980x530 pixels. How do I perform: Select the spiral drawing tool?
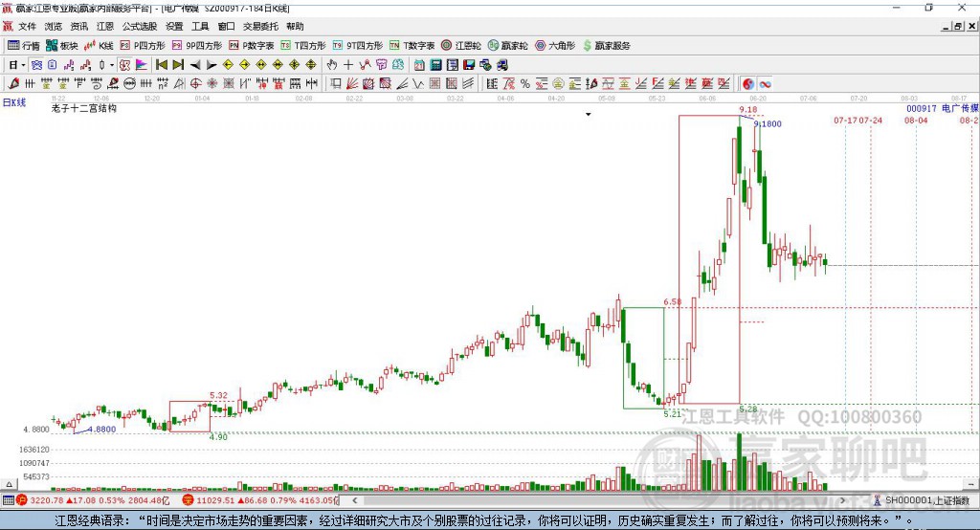point(97,84)
